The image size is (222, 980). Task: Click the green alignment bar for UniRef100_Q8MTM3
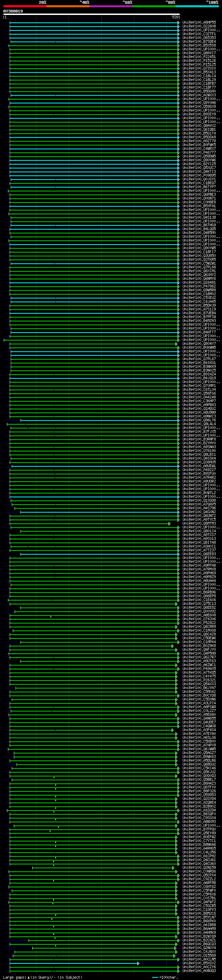tap(90, 524)
